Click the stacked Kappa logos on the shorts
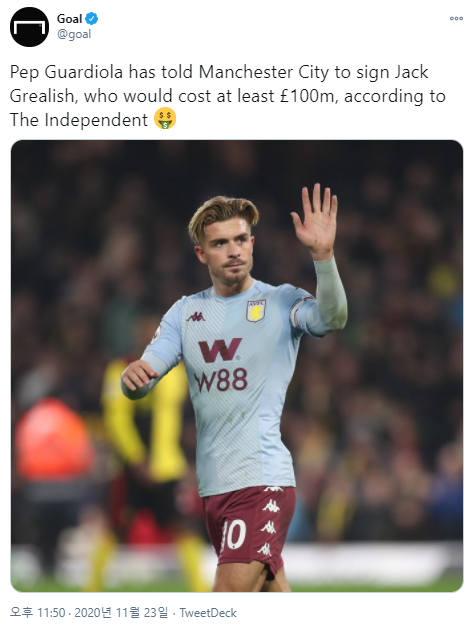 click(x=270, y=521)
